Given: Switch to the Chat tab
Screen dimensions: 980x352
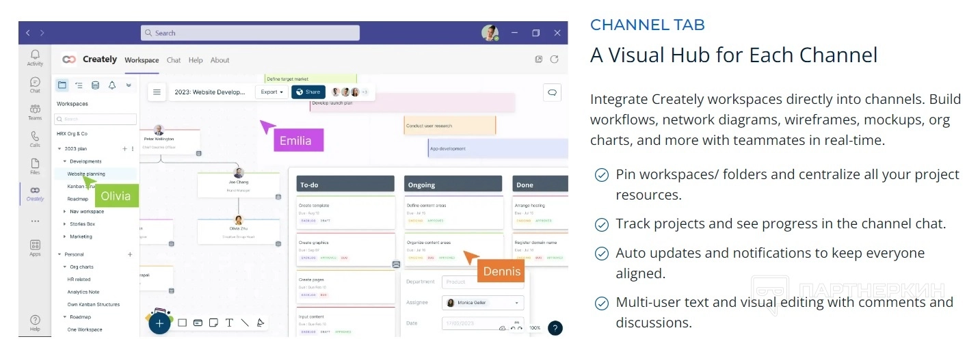Looking at the screenshot, I should [174, 60].
